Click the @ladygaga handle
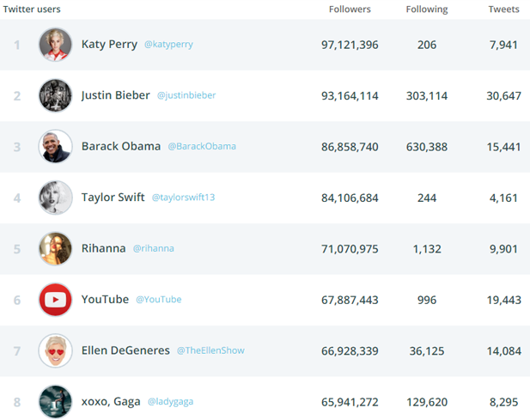 pyautogui.click(x=171, y=402)
